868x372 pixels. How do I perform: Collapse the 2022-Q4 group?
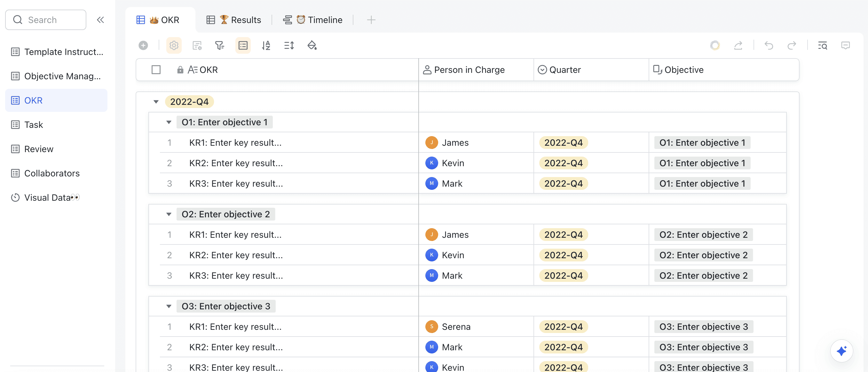click(156, 102)
